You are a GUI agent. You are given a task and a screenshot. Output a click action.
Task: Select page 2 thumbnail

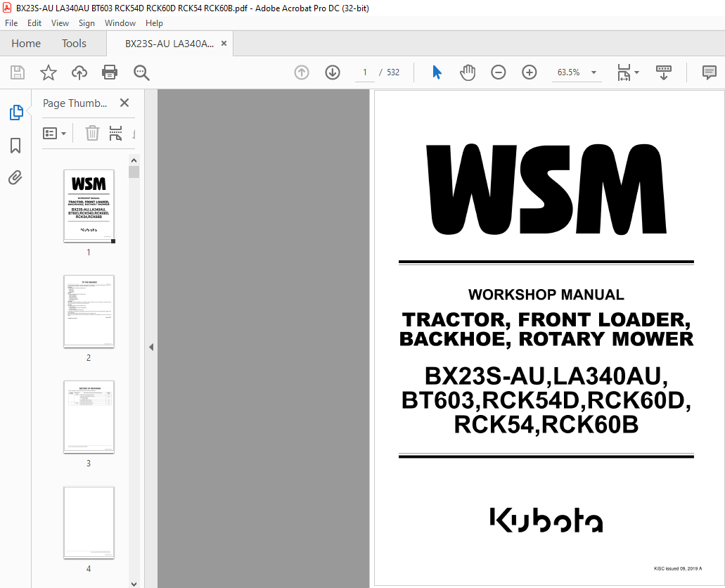click(x=89, y=311)
